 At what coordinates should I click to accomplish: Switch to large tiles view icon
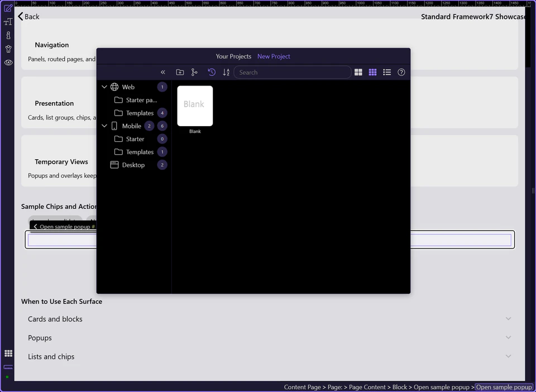(358, 72)
